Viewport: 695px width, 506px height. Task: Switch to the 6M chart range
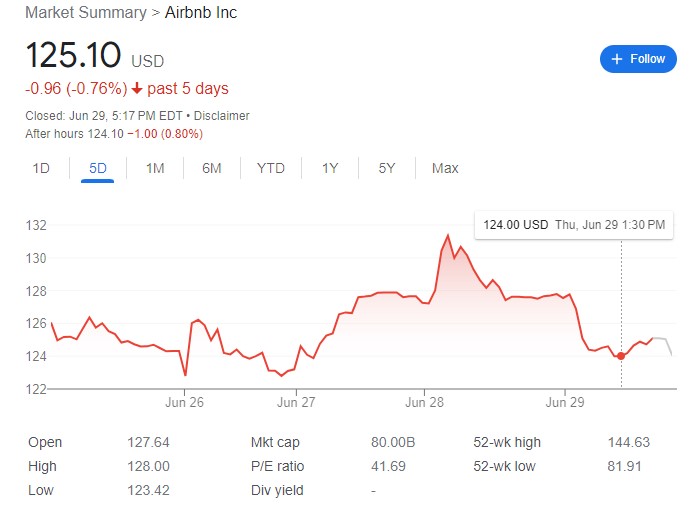click(x=212, y=168)
